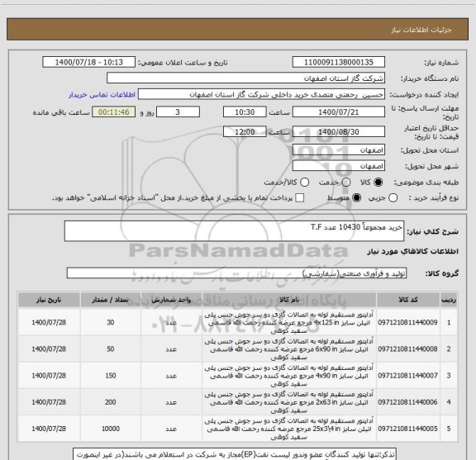Click the need date 1400/07/28 in row 1
476x460 pixels.
point(49,322)
